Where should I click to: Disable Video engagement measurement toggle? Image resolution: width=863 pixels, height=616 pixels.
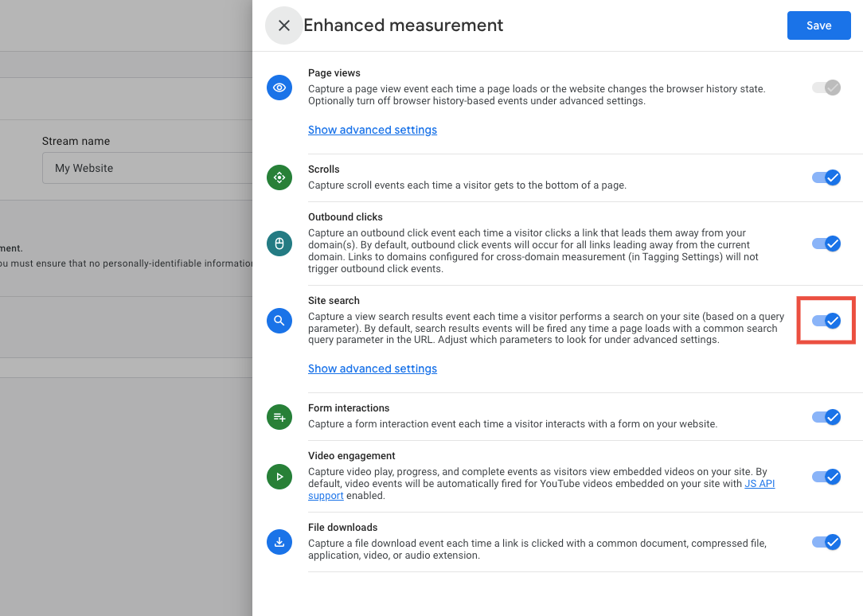point(826,477)
